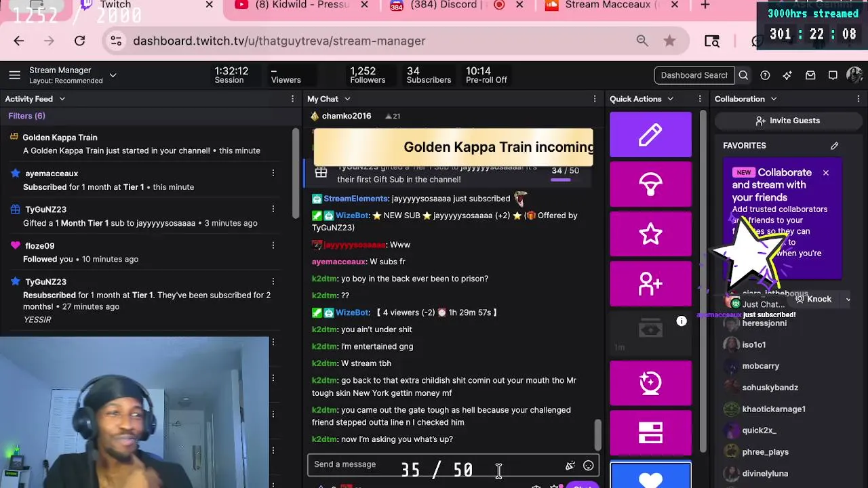This screenshot has height=488, width=868.
Task: Click the Golden Kappa Train incoming banner
Action: (453, 147)
